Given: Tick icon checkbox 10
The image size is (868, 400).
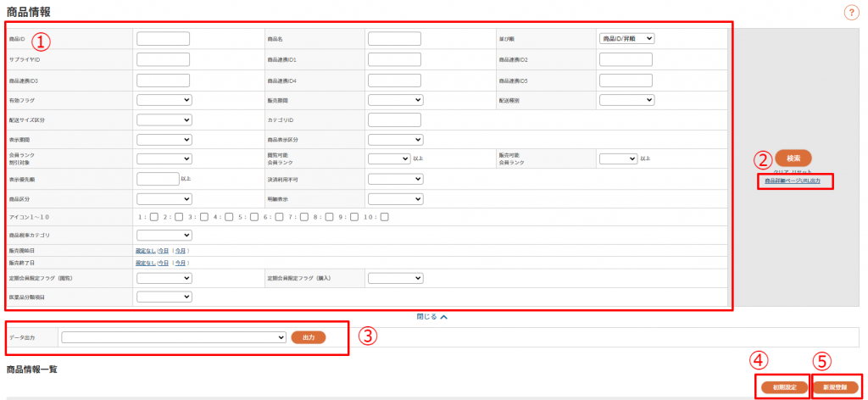Looking at the screenshot, I should coord(384,217).
